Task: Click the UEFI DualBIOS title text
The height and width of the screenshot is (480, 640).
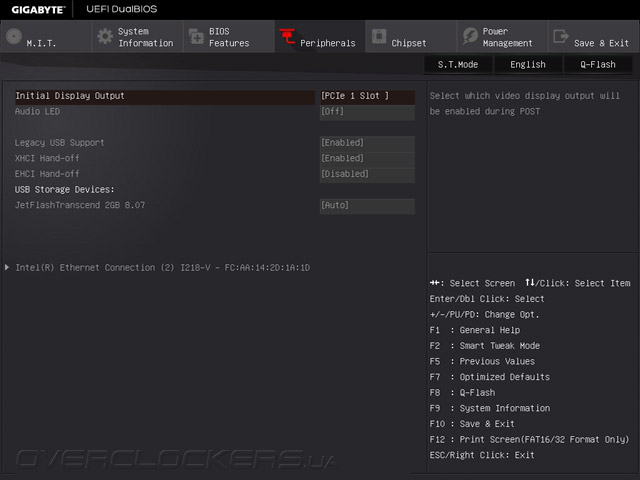Action: [122, 9]
